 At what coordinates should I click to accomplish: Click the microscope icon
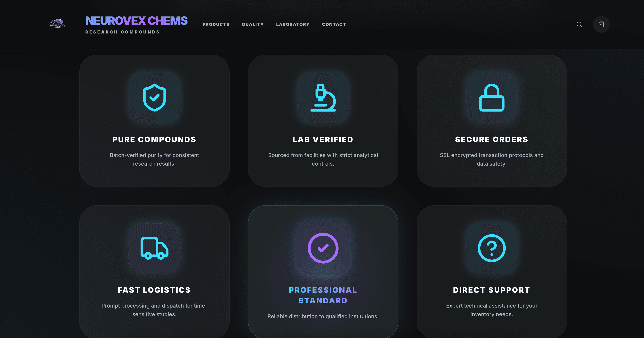pos(323,97)
